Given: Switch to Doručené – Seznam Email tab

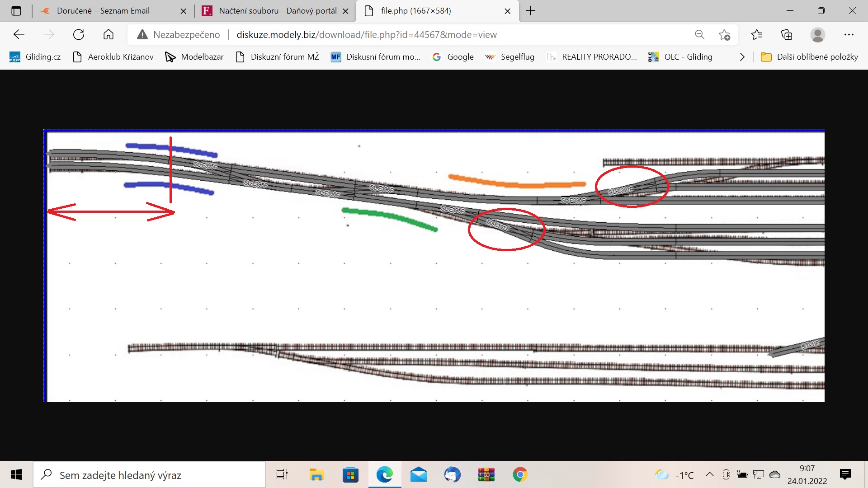Looking at the screenshot, I should pyautogui.click(x=103, y=11).
